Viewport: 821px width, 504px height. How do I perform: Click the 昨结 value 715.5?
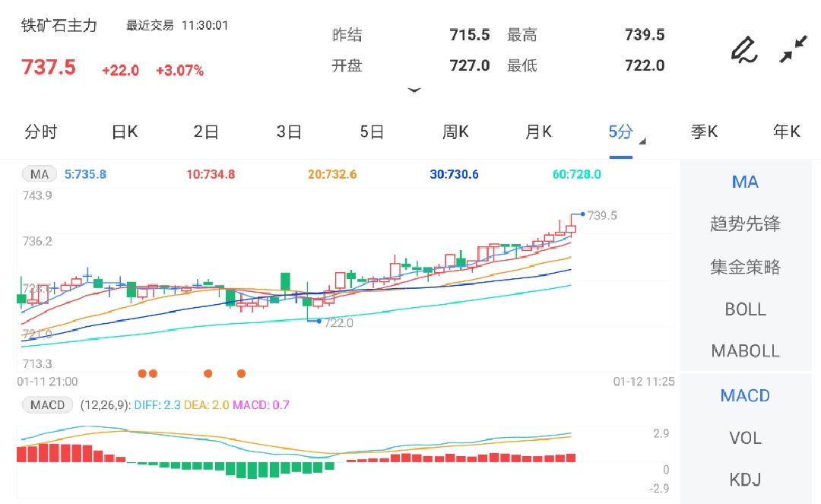pyautogui.click(x=470, y=35)
